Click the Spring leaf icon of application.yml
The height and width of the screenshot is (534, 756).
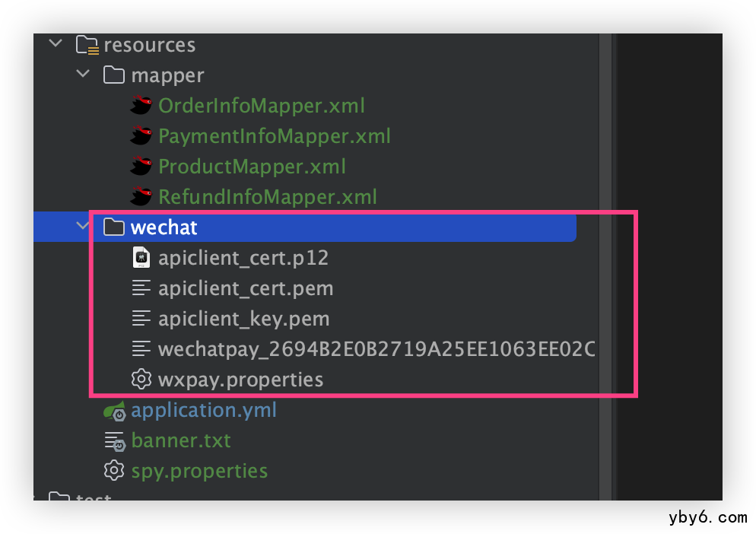coord(115,411)
